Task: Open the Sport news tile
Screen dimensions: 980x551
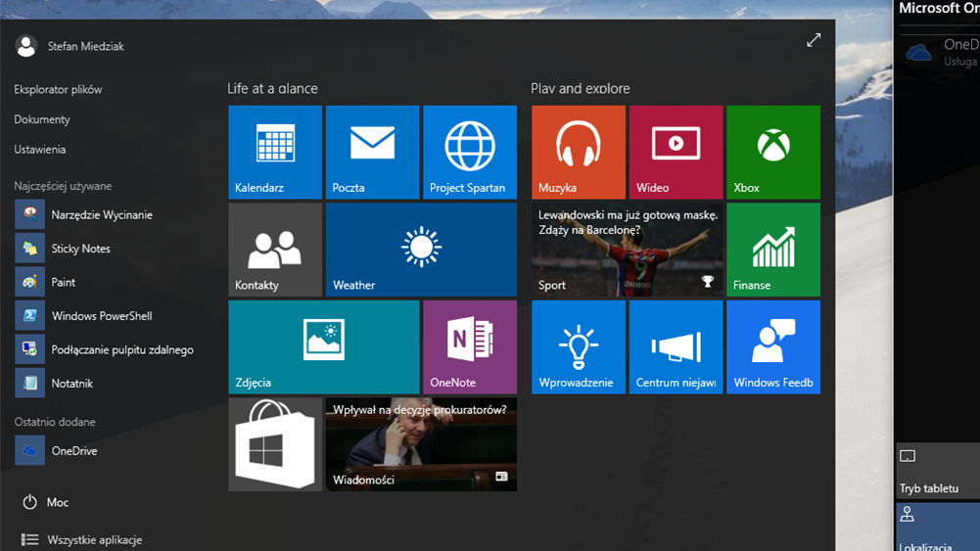Action: click(x=628, y=250)
